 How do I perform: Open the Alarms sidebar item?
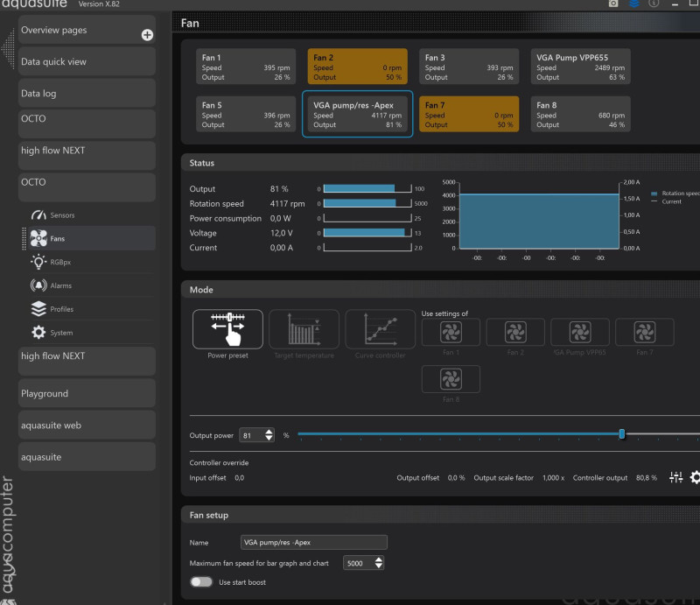pyautogui.click(x=61, y=285)
